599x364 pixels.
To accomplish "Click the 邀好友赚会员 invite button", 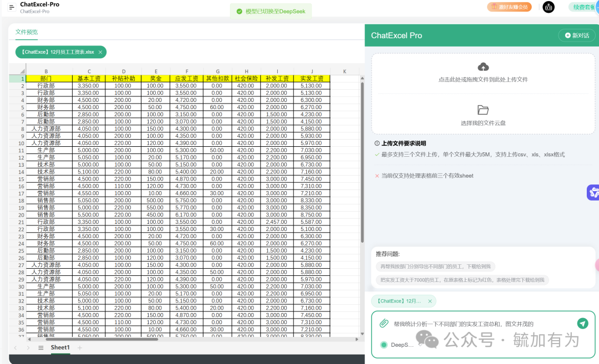I will click(509, 7).
